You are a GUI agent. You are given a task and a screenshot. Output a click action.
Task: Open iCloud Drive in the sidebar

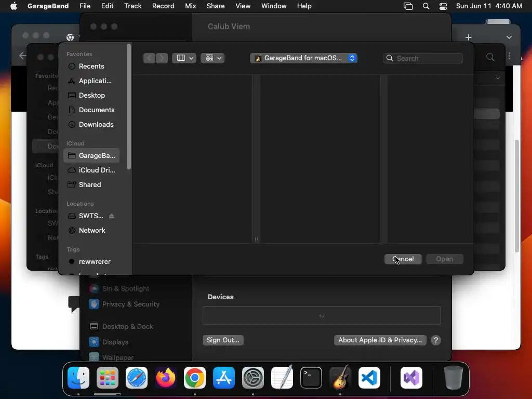coord(91,170)
